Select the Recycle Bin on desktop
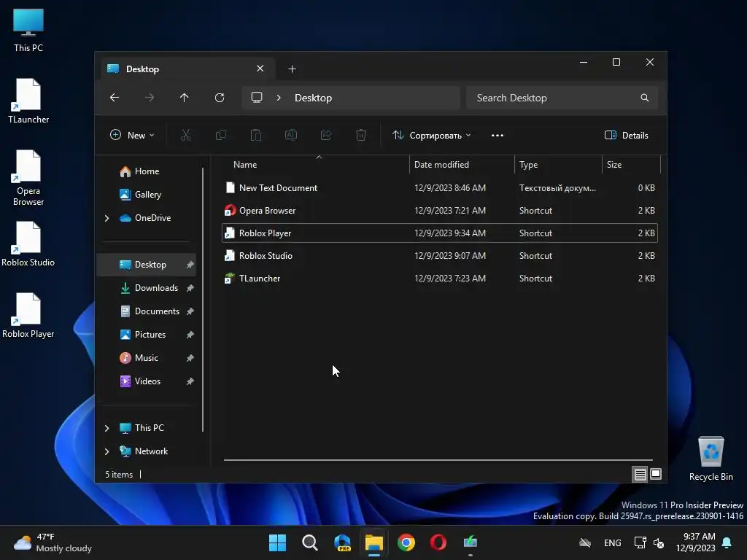This screenshot has height=560, width=747. [x=711, y=459]
